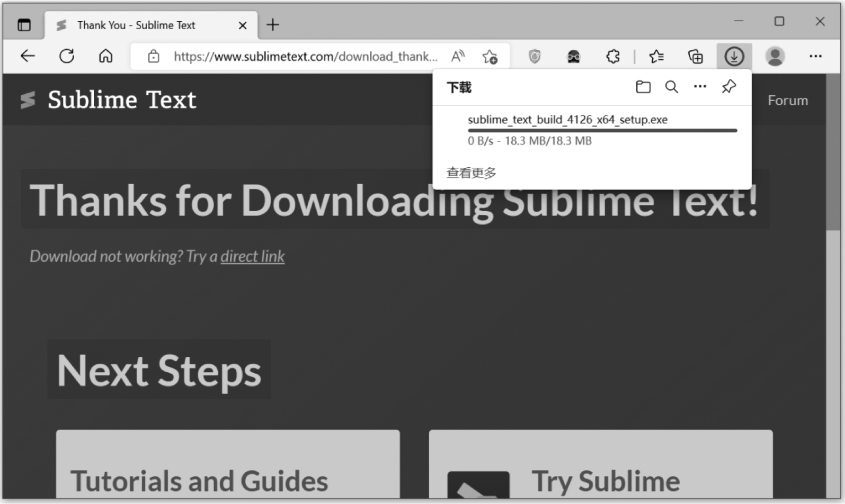Open a new browser tab
Viewport: 845px width, 504px height.
272,25
